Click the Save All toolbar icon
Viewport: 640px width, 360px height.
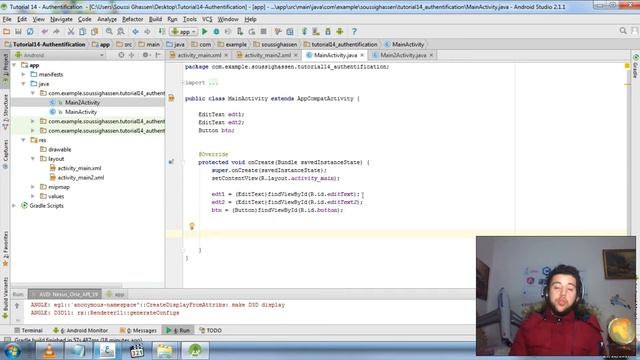tap(18, 31)
